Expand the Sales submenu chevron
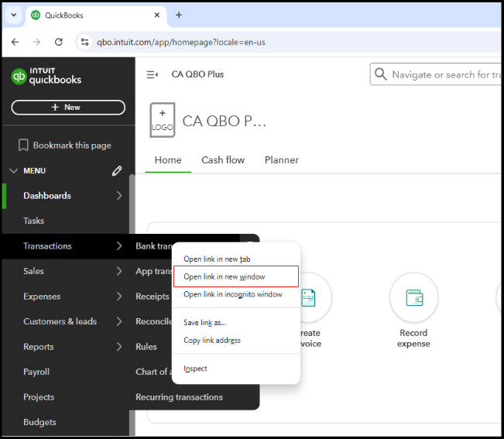Screen dimensions: 504x439 pyautogui.click(x=119, y=271)
